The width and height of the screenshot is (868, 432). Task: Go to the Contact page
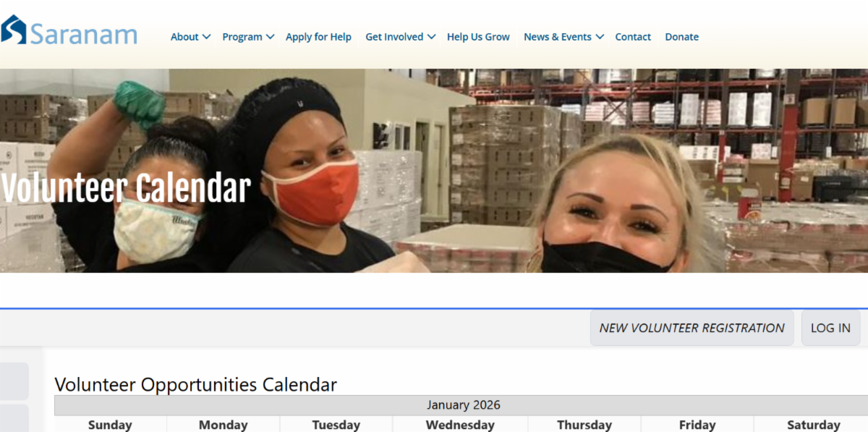pos(633,37)
